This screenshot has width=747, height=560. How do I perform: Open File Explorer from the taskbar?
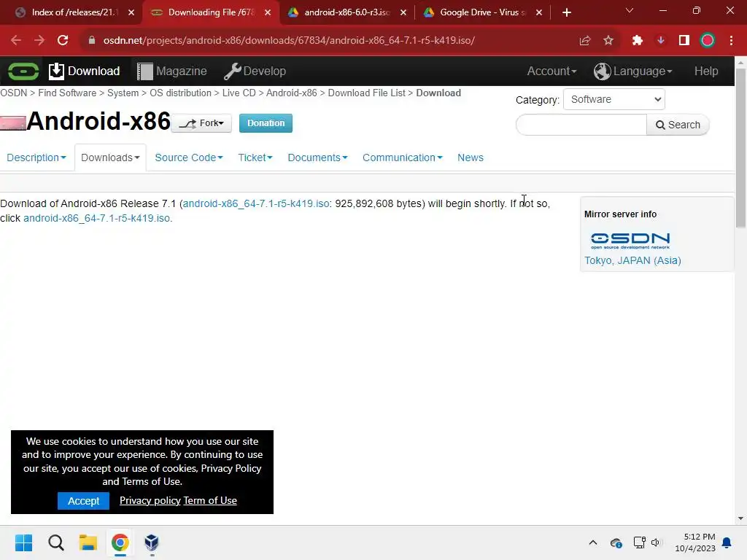point(88,542)
